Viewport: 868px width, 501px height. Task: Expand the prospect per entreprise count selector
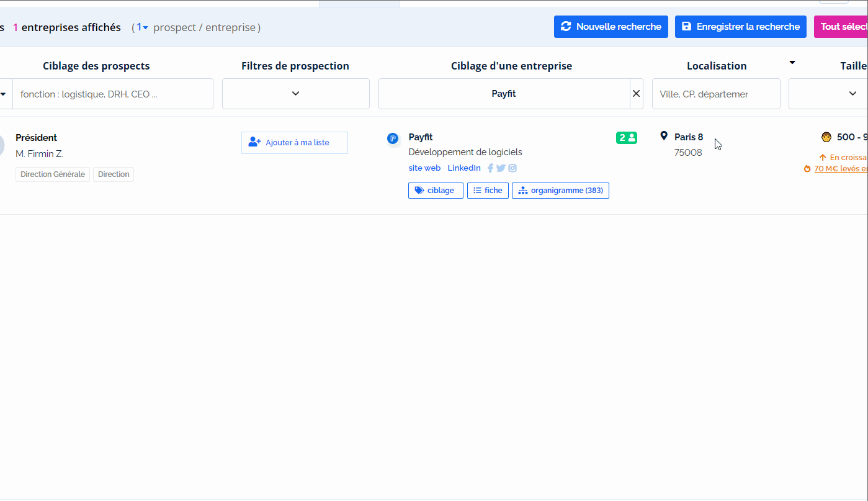(x=143, y=27)
